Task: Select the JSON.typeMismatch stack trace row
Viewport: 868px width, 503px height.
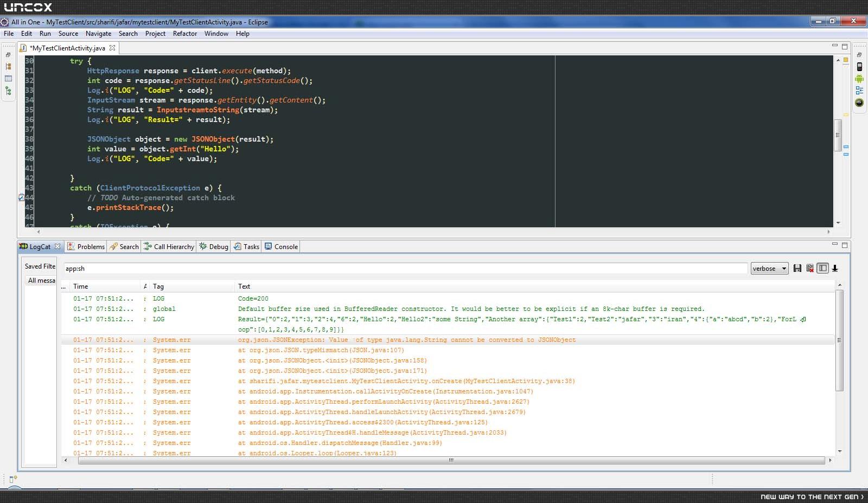Action: point(448,350)
